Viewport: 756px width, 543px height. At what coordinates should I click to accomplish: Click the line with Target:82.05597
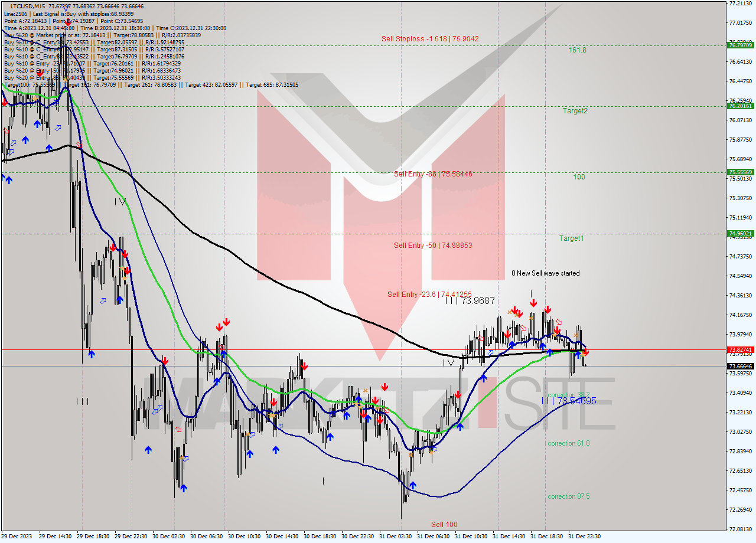coord(94,42)
